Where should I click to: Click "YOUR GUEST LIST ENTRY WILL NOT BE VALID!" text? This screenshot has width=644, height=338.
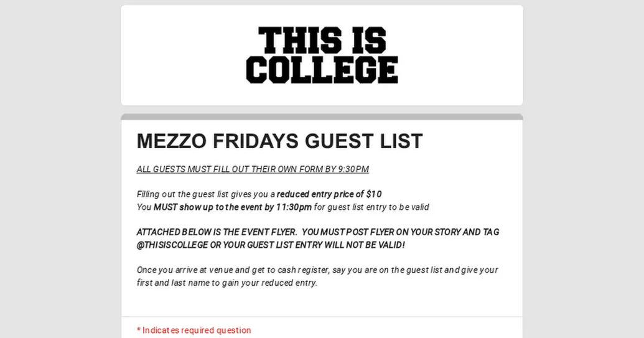[314, 245]
